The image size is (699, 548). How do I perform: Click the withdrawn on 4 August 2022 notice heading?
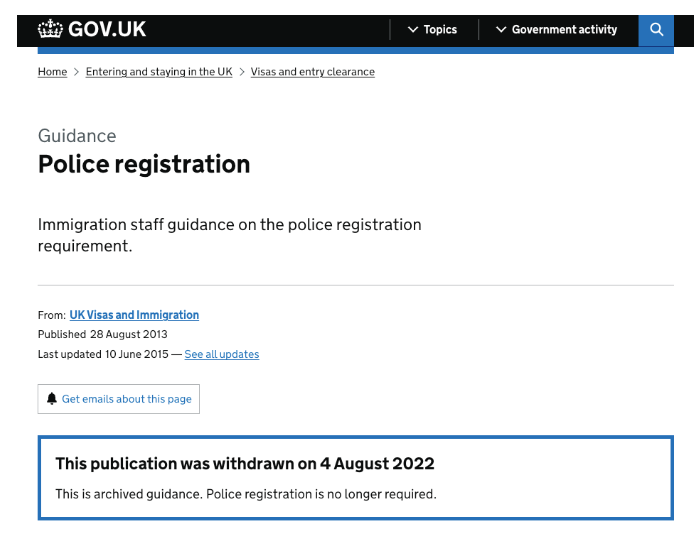[x=245, y=463]
